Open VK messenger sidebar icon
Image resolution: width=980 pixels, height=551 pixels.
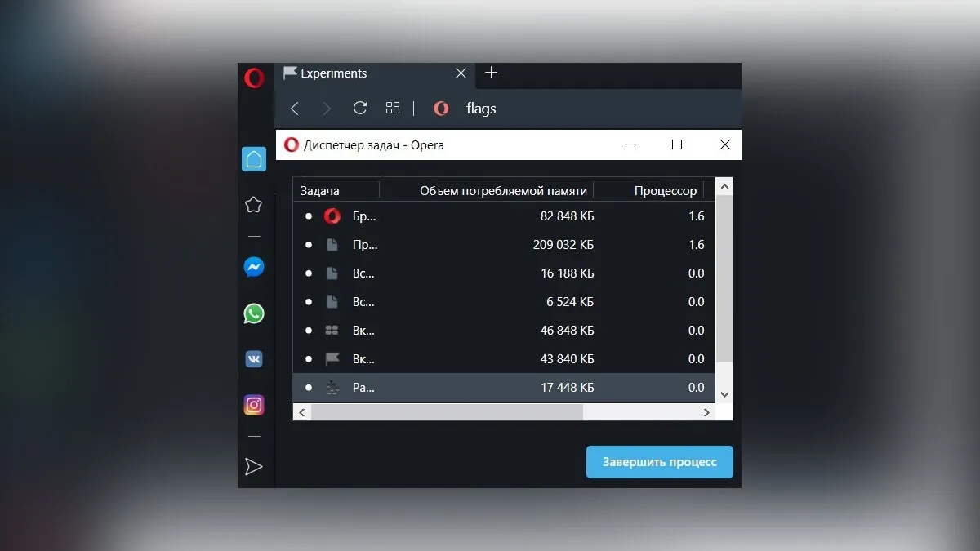click(254, 359)
